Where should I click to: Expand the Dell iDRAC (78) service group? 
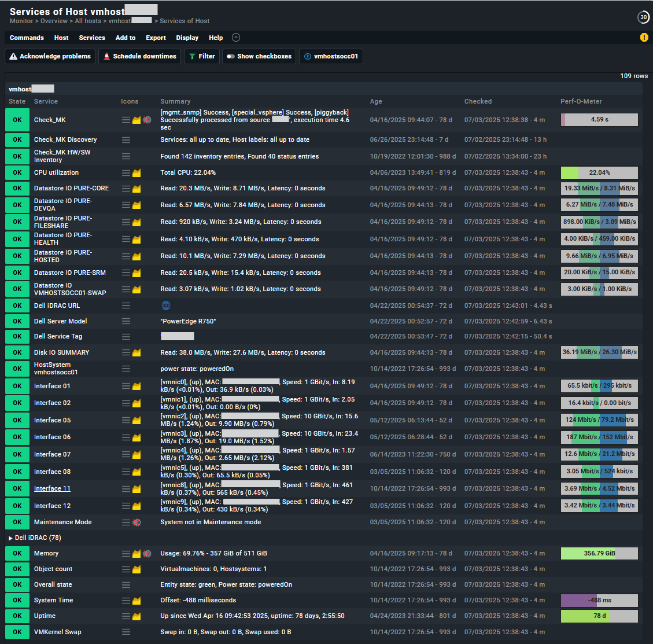[x=10, y=538]
